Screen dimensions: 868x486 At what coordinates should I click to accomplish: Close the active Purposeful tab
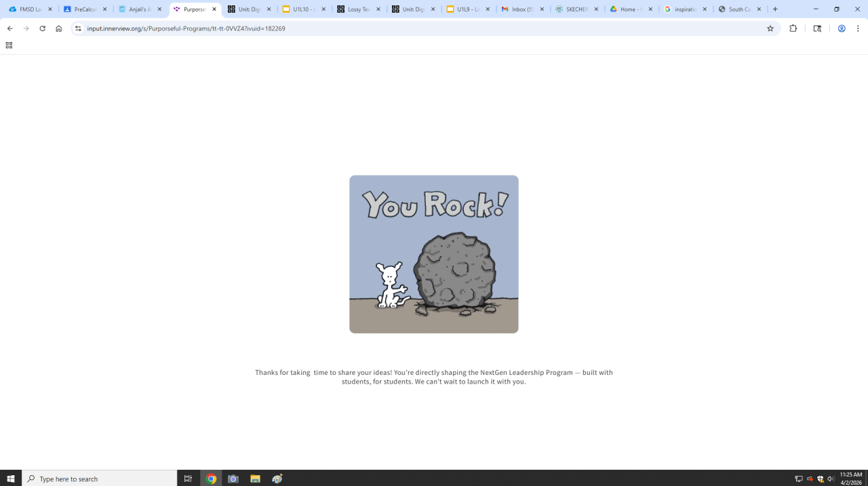click(x=214, y=9)
